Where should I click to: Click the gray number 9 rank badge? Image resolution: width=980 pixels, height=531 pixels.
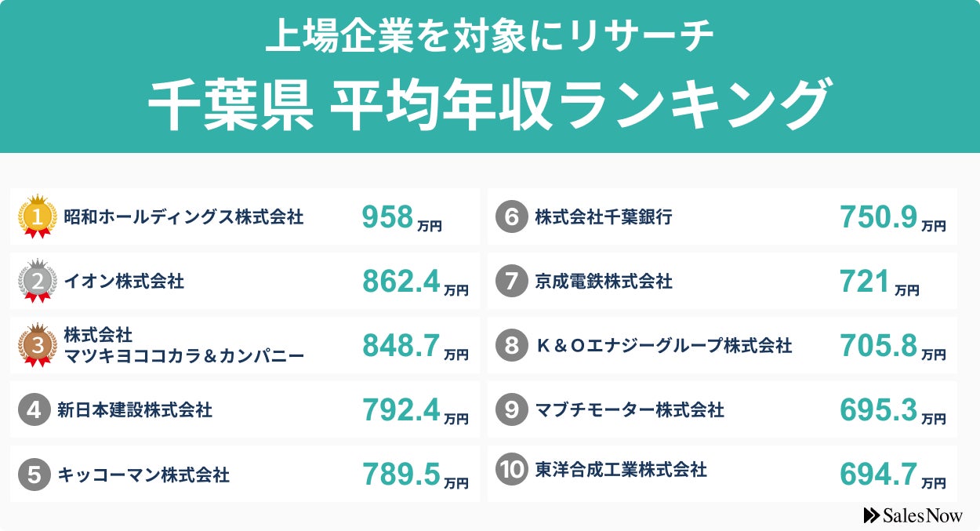click(511, 409)
